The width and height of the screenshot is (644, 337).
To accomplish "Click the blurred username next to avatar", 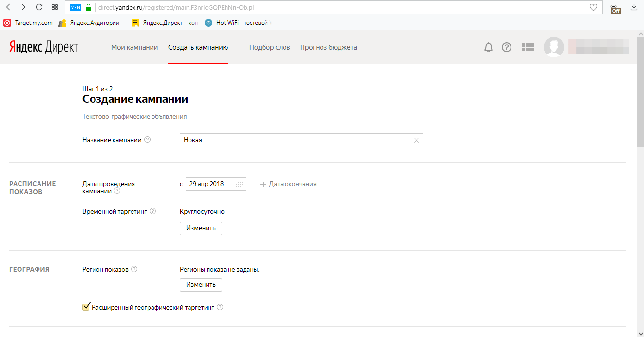I will (599, 47).
